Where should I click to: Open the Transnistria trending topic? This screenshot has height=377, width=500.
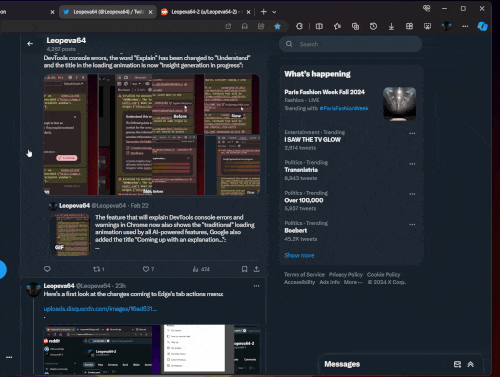301,170
